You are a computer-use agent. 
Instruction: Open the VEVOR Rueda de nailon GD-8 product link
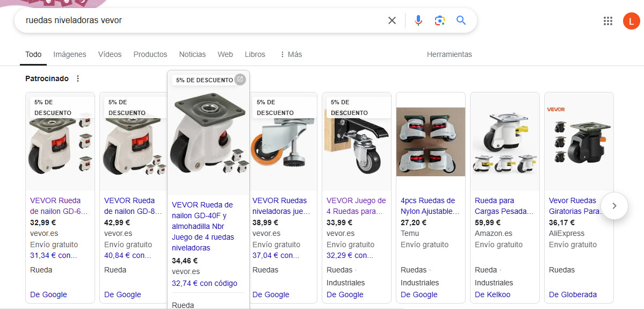133,206
